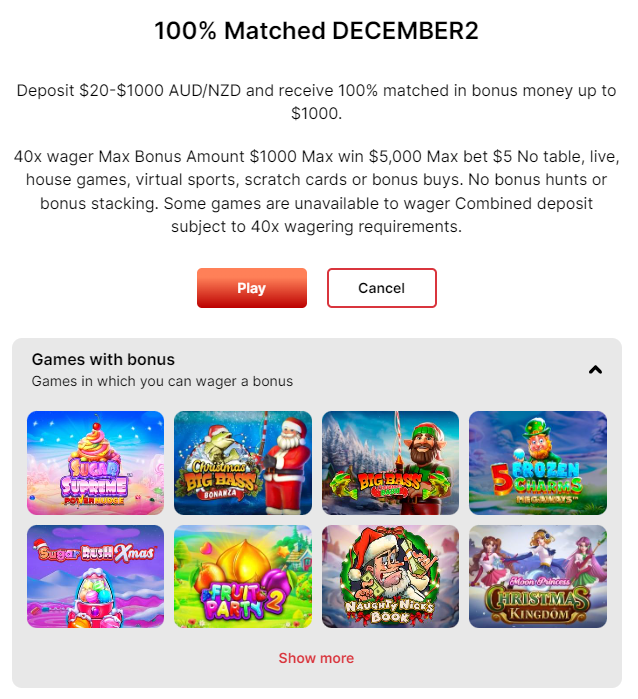638x699 pixels.
Task: Select 5 Frozen Charms Megaways game
Action: pyautogui.click(x=538, y=463)
